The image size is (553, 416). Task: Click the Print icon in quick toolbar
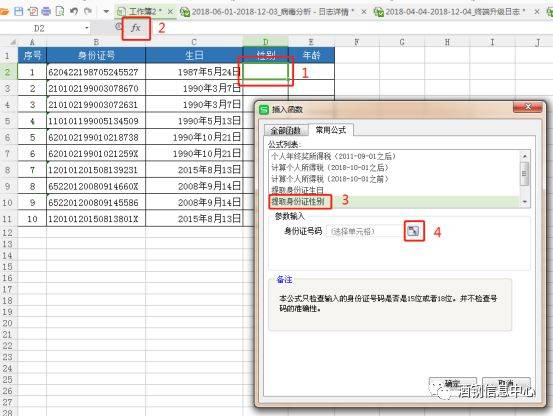46,11
